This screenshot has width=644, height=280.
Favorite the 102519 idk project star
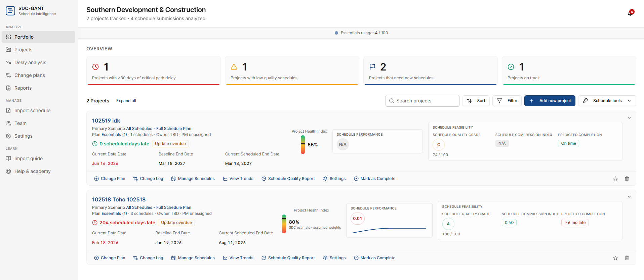[x=615, y=179]
